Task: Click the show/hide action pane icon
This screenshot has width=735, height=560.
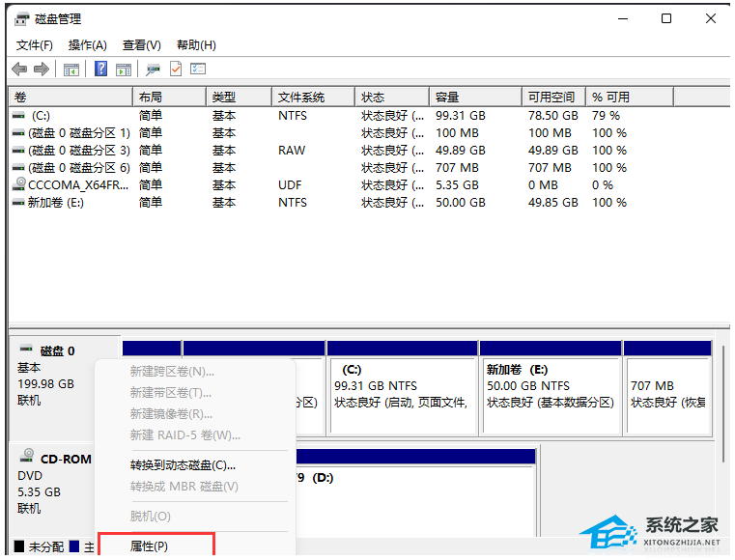Action: tap(124, 70)
